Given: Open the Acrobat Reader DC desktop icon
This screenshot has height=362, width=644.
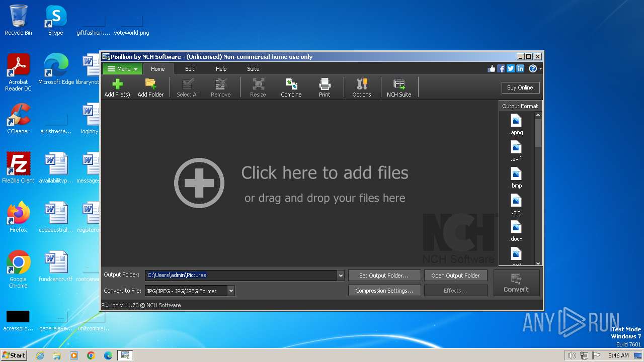Looking at the screenshot, I should [18, 72].
